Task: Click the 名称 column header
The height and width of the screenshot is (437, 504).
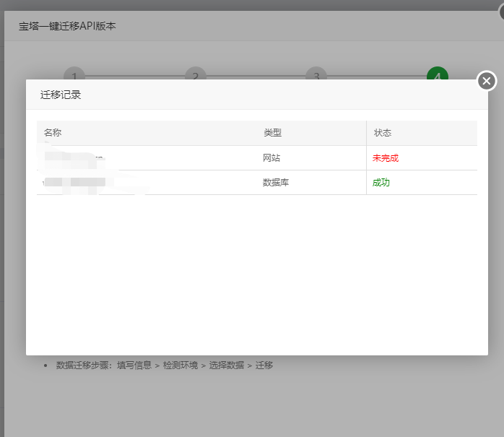Action: pyautogui.click(x=53, y=133)
